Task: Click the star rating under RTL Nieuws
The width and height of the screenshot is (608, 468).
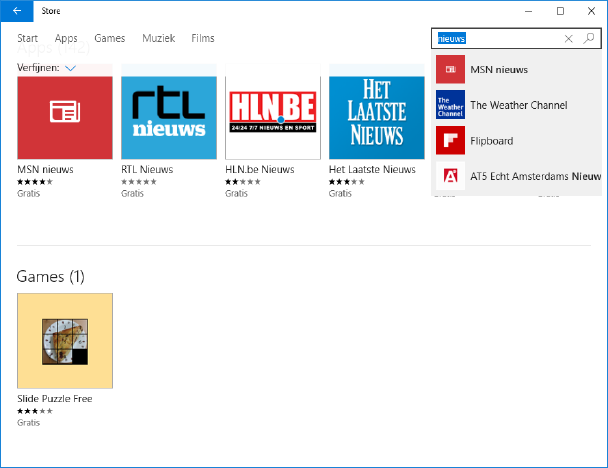Action: click(139, 182)
